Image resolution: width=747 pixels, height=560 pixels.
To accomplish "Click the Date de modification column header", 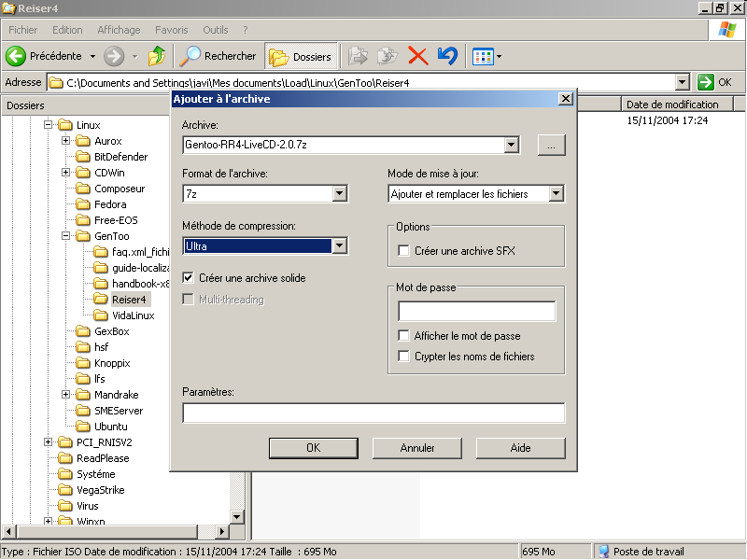I will (x=676, y=105).
